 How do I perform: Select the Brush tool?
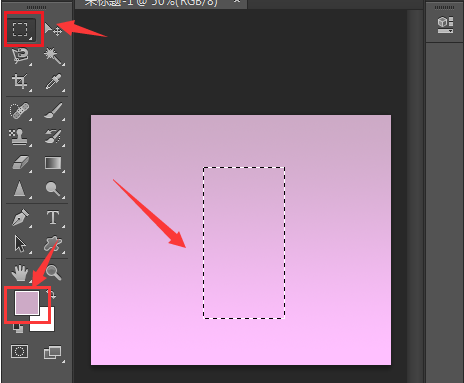pos(53,111)
